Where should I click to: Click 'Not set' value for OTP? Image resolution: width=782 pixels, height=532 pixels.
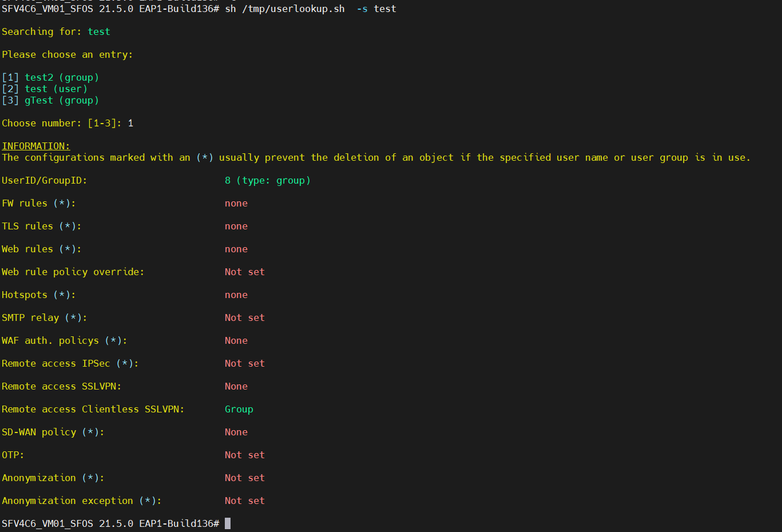click(245, 455)
